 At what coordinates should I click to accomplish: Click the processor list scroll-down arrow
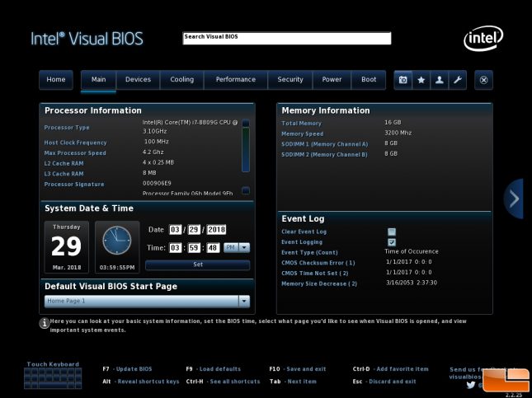click(246, 190)
